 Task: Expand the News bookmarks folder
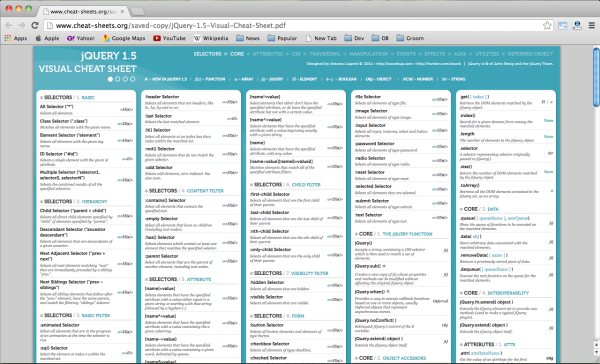248,38
